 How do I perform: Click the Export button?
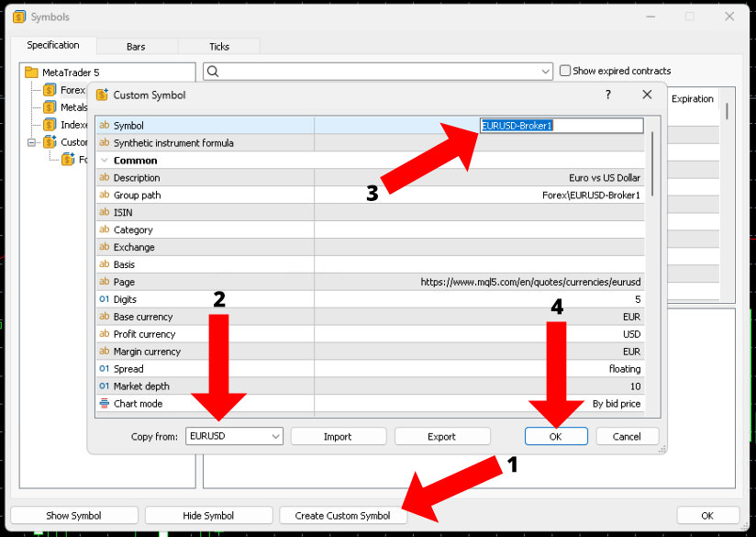pos(442,437)
